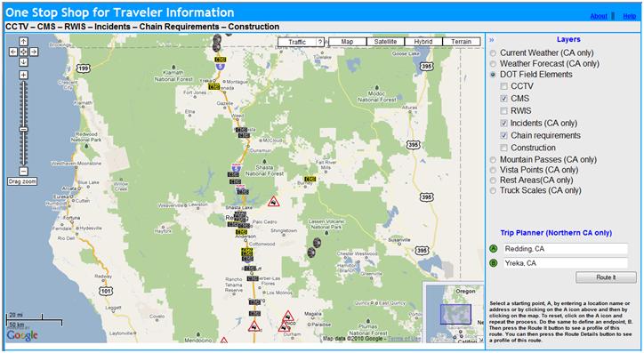The height and width of the screenshot is (353, 644).
Task: Click the Route 199 highway shield
Action: (84, 68)
